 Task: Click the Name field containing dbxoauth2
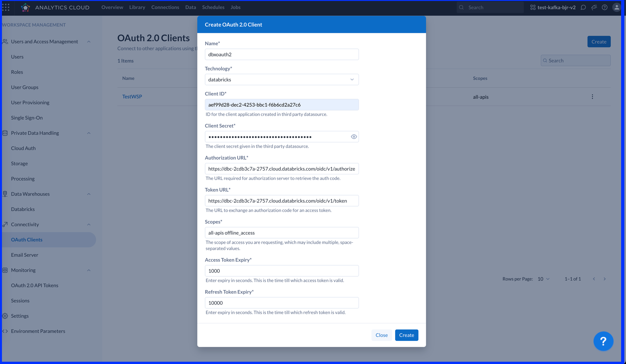282,54
